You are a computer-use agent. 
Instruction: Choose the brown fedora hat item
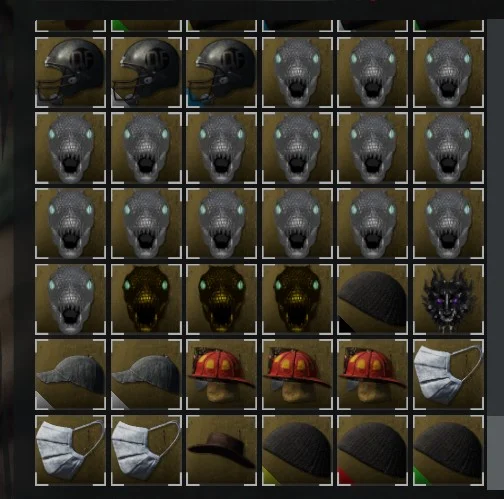coord(222,450)
